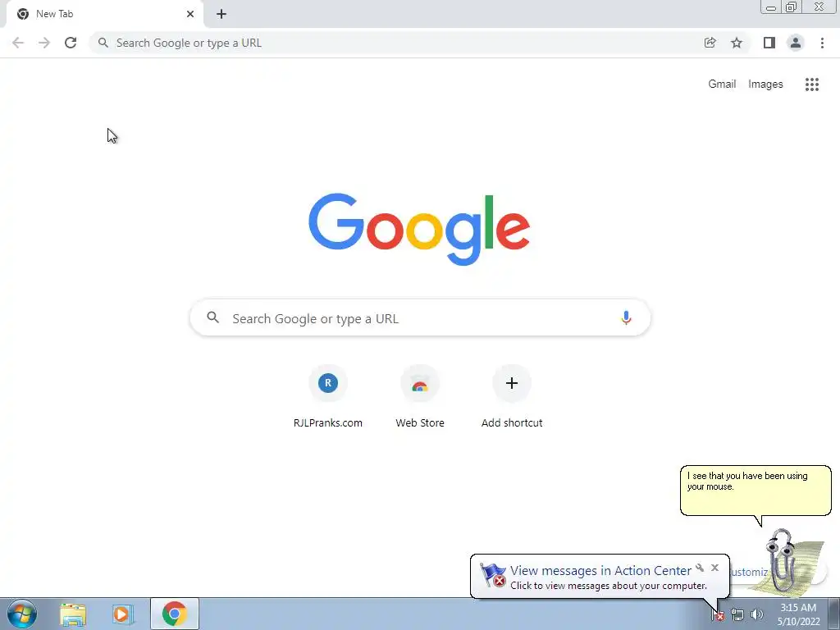840x630 pixels.
Task: Open the taskbar clock showing 3:15 AM
Action: tap(798, 614)
